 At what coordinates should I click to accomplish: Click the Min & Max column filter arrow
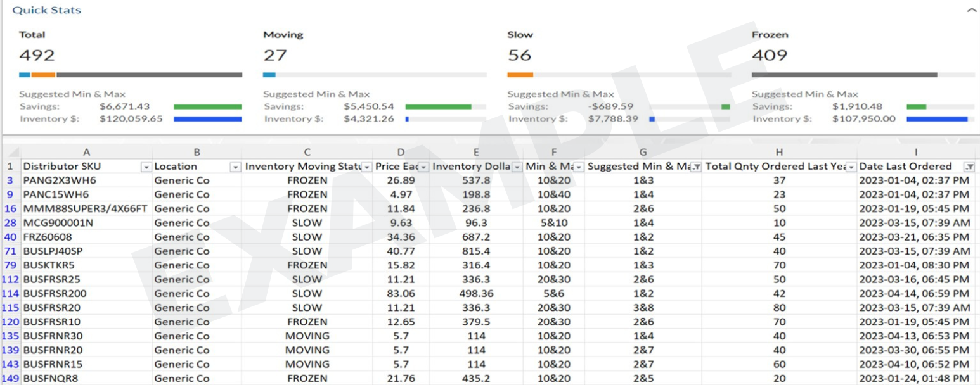coord(578,167)
